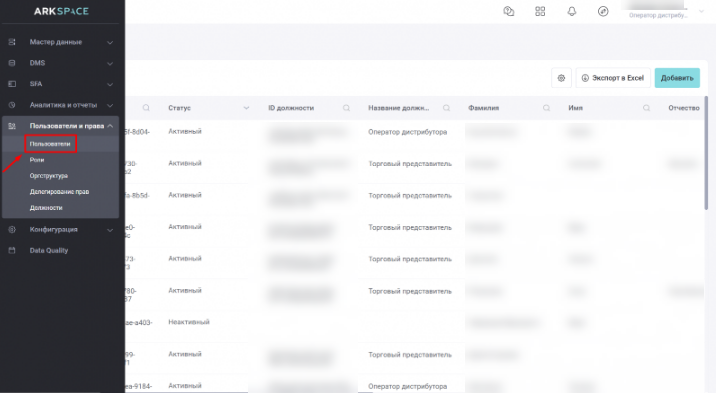Click the circular sync icon in header
The image size is (716, 393).
[x=603, y=11]
